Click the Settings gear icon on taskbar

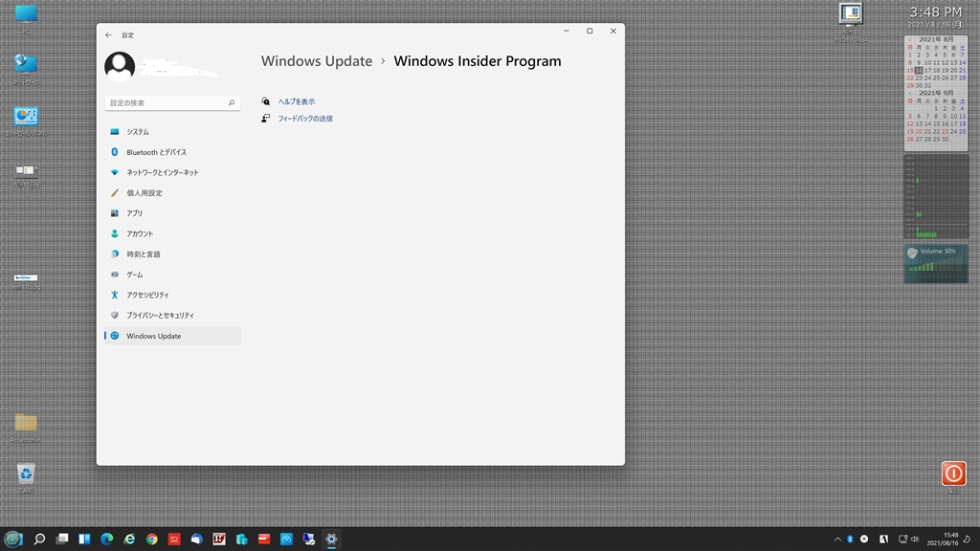click(x=331, y=539)
